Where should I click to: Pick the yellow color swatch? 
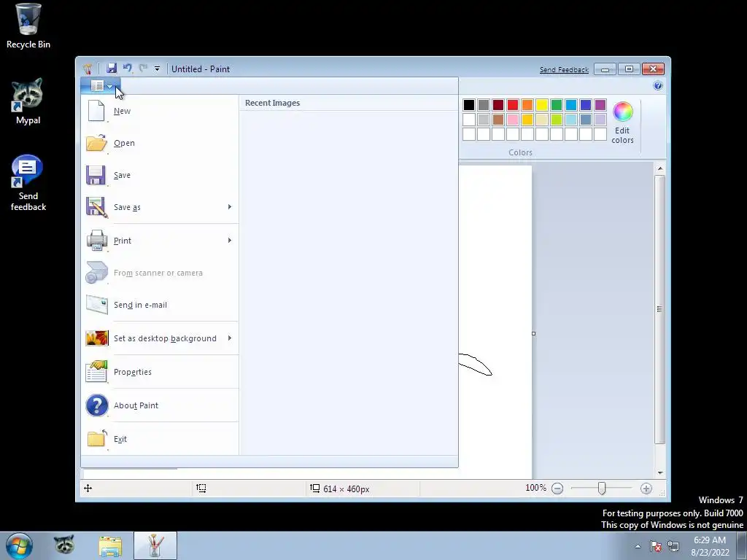tap(542, 105)
